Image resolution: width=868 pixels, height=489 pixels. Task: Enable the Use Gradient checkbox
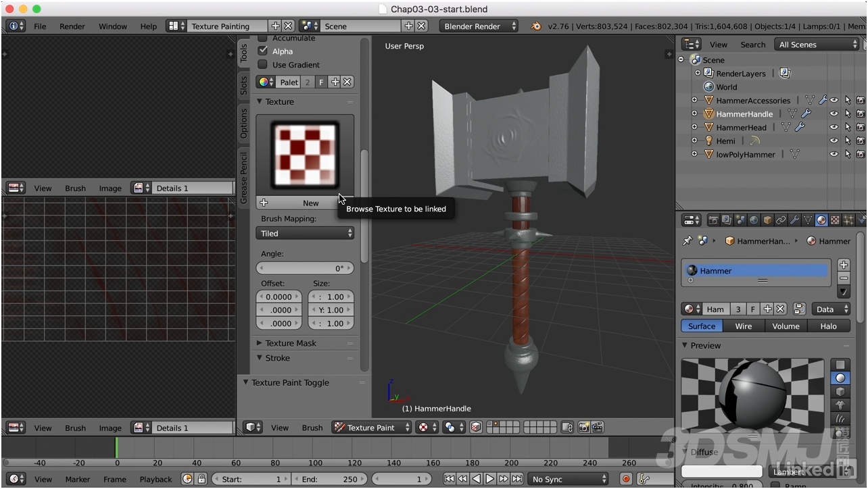tap(263, 64)
